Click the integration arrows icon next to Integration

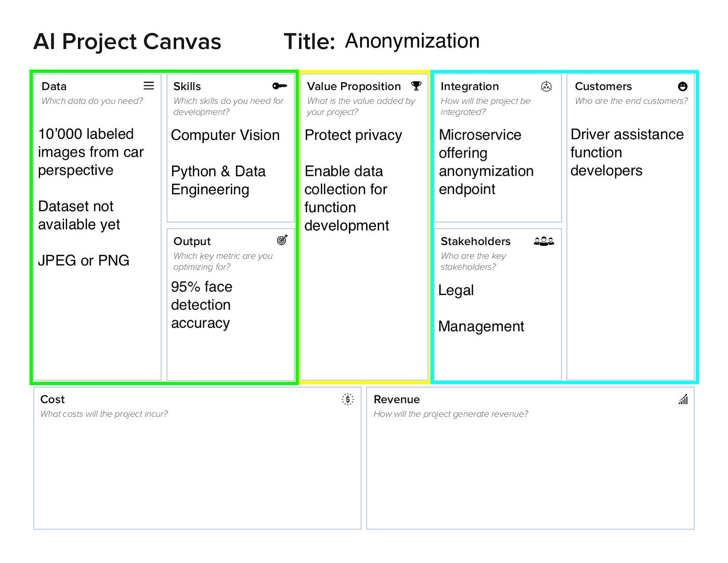click(547, 86)
